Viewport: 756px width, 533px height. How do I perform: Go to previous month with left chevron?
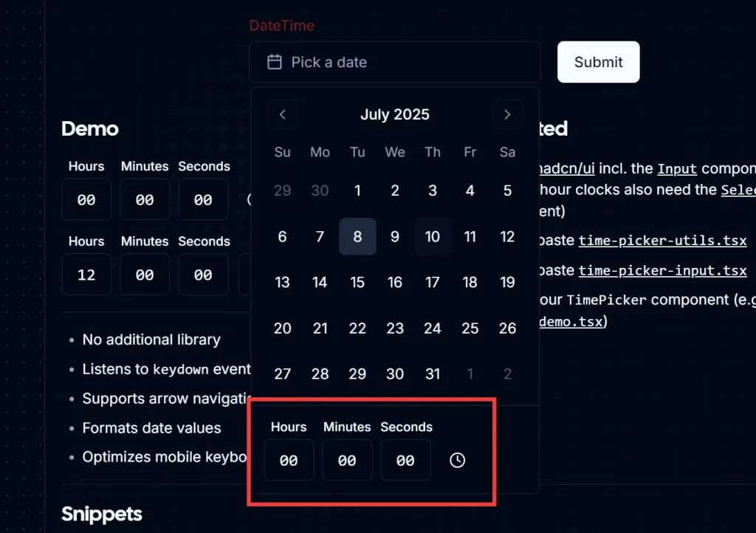(x=282, y=114)
